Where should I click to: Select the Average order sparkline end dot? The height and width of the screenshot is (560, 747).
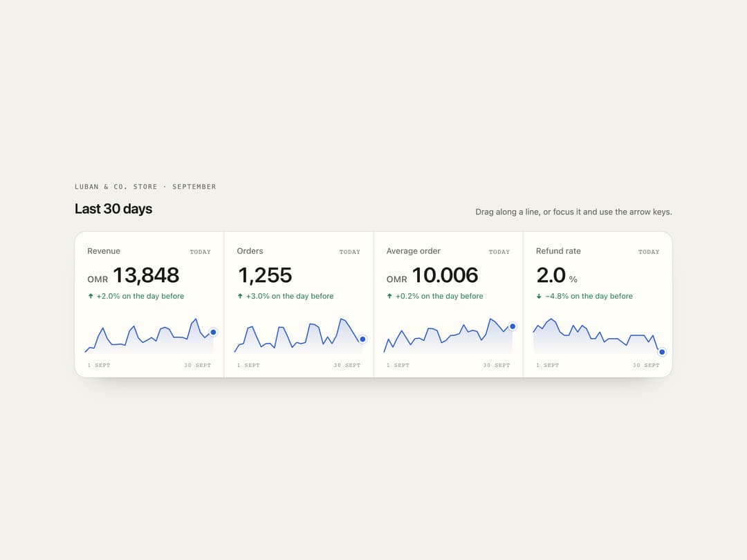point(513,326)
